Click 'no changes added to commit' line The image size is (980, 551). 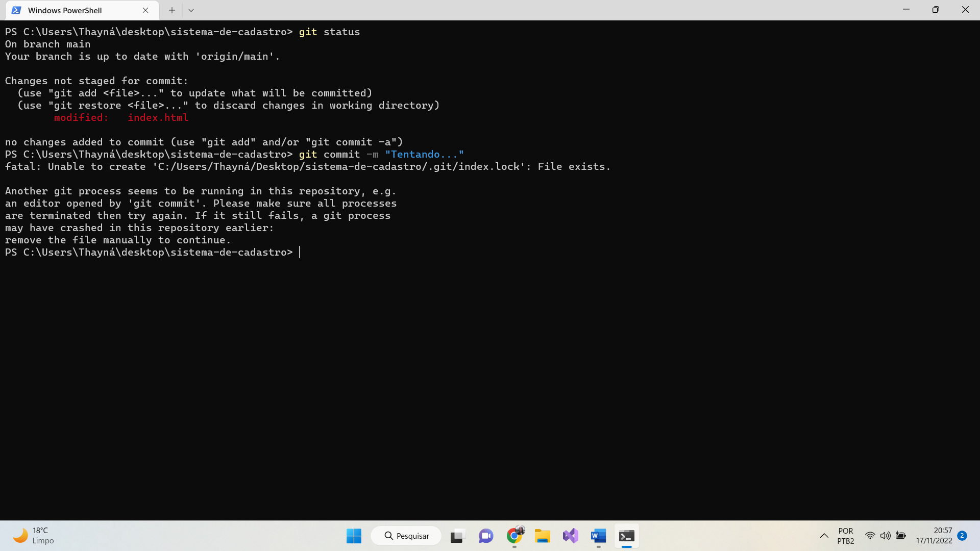pos(204,142)
